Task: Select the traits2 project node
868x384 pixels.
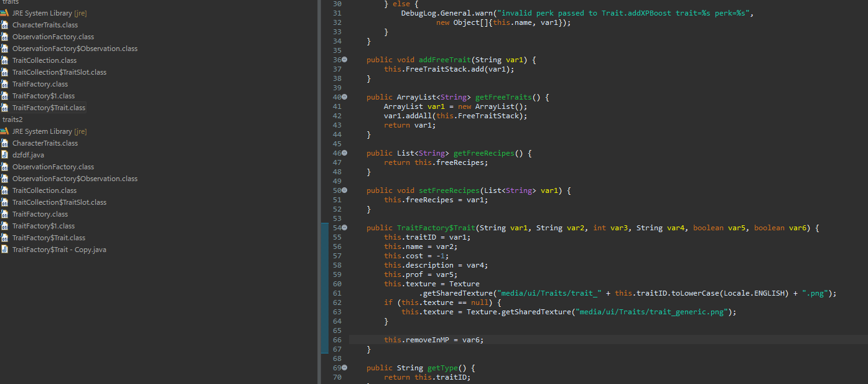Action: (x=12, y=119)
